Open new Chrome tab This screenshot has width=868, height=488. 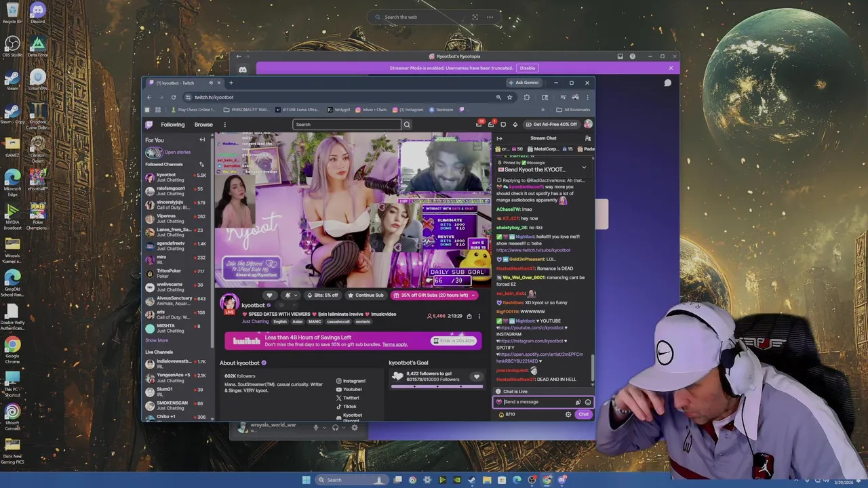tap(231, 83)
